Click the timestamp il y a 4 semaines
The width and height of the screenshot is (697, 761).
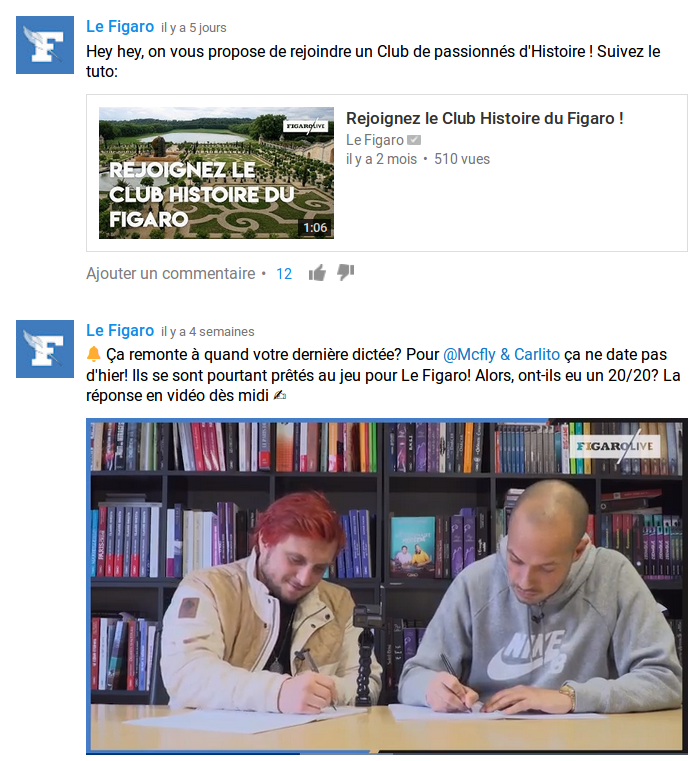(x=208, y=331)
